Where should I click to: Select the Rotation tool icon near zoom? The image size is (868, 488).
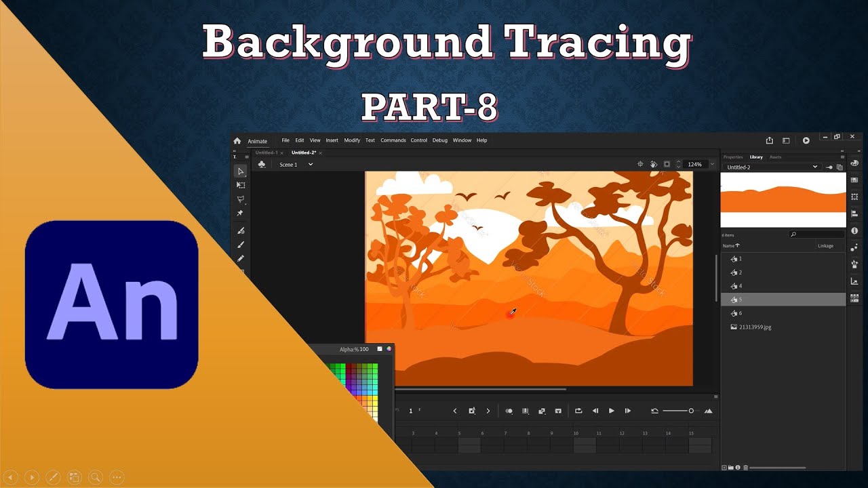coord(654,164)
